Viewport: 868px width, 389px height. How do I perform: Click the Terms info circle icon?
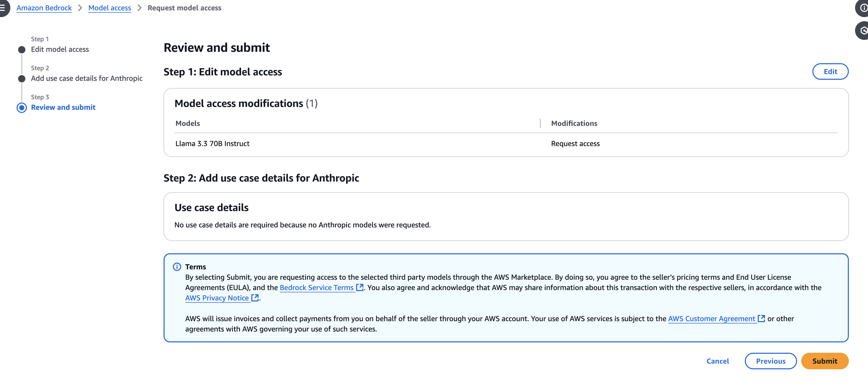177,267
